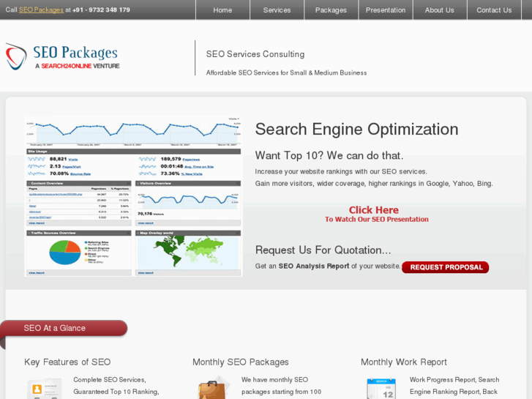Go to the Services page
This screenshot has height=399, width=532.
click(277, 10)
